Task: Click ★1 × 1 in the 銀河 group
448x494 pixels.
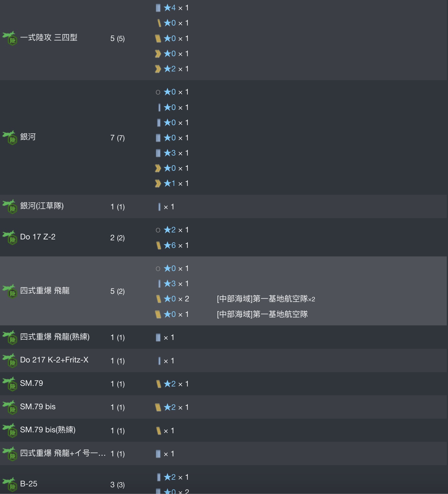Action: pos(176,184)
